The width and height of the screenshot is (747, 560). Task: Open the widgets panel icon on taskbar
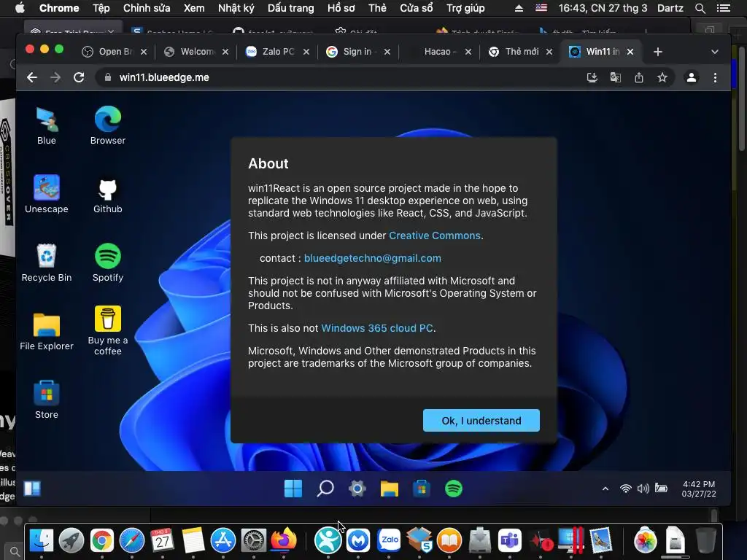point(32,489)
